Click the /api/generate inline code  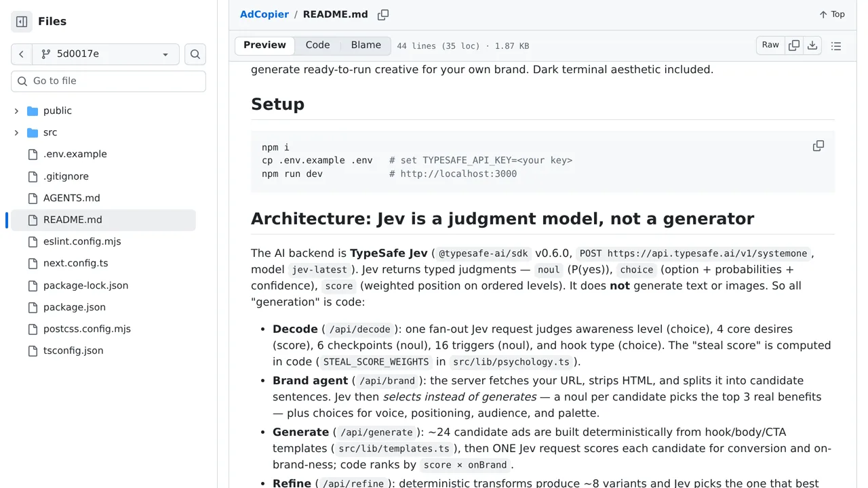pos(376,432)
